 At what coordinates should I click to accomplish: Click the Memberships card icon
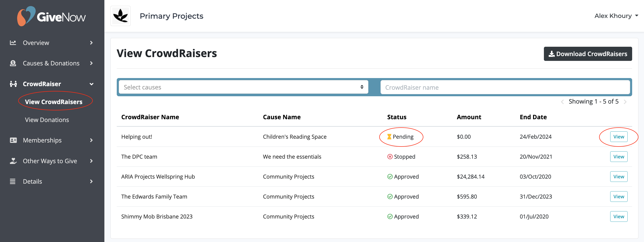tap(13, 140)
